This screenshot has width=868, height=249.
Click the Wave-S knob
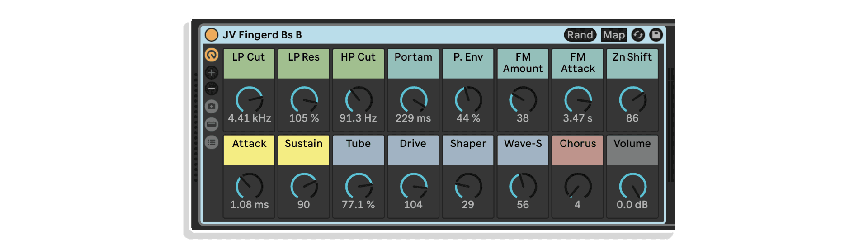coord(523,186)
